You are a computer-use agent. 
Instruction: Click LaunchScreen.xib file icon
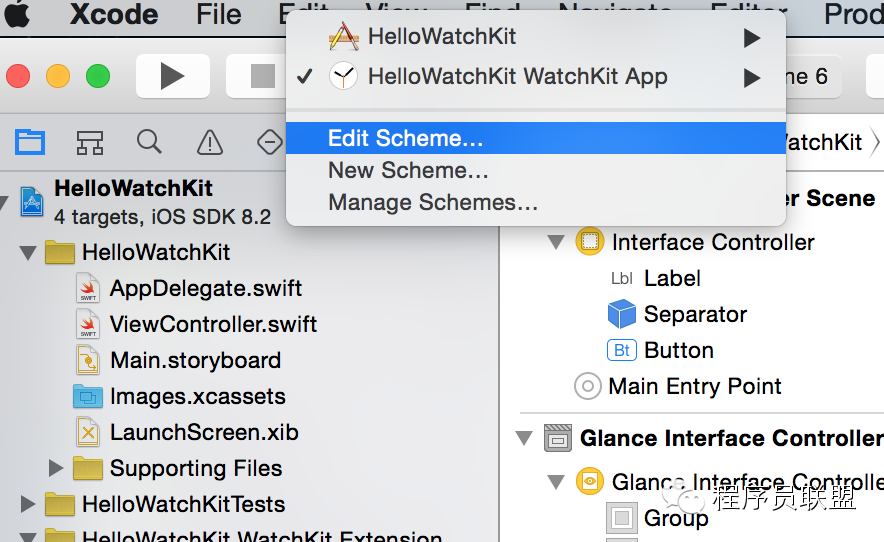tap(89, 433)
